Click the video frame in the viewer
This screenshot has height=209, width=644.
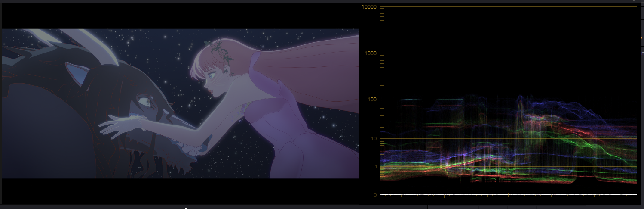tap(181, 103)
